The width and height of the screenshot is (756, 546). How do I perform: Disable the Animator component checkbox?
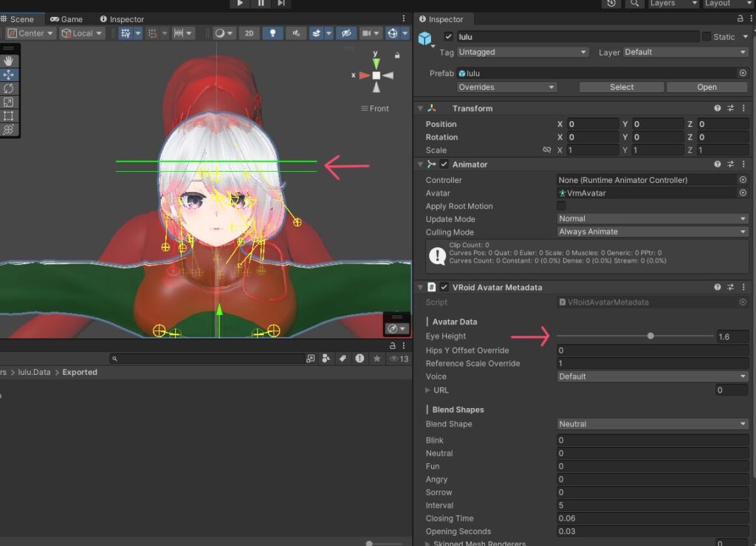coord(444,165)
